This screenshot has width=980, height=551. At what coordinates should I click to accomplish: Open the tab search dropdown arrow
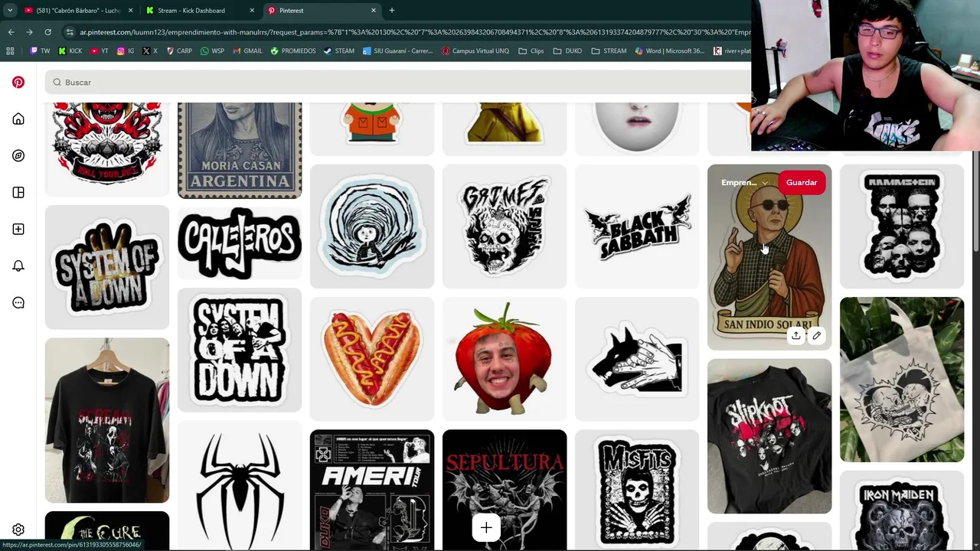coord(10,10)
